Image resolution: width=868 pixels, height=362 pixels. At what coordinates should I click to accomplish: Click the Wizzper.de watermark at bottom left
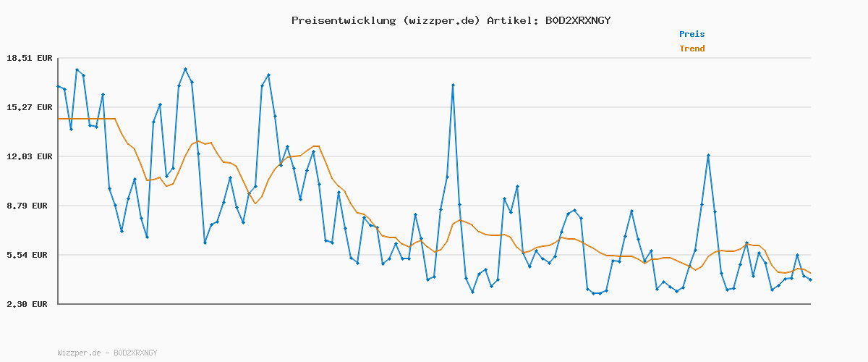(107, 353)
